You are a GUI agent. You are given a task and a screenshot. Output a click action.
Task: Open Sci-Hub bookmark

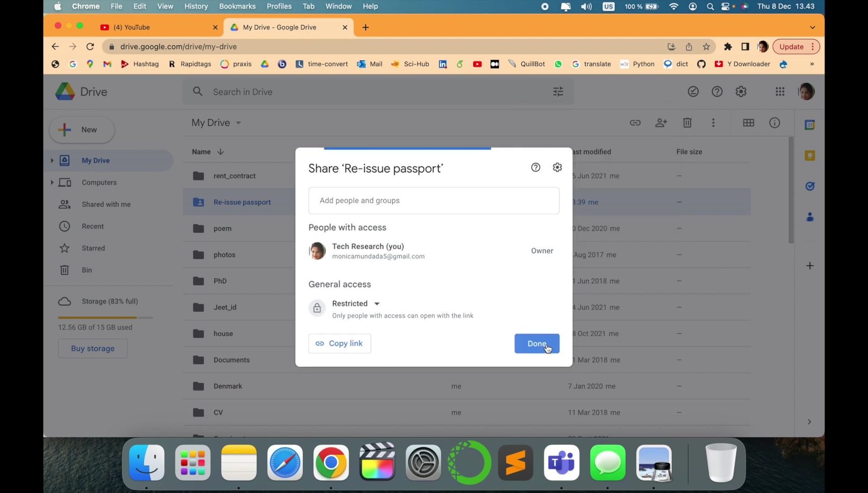pyautogui.click(x=410, y=64)
